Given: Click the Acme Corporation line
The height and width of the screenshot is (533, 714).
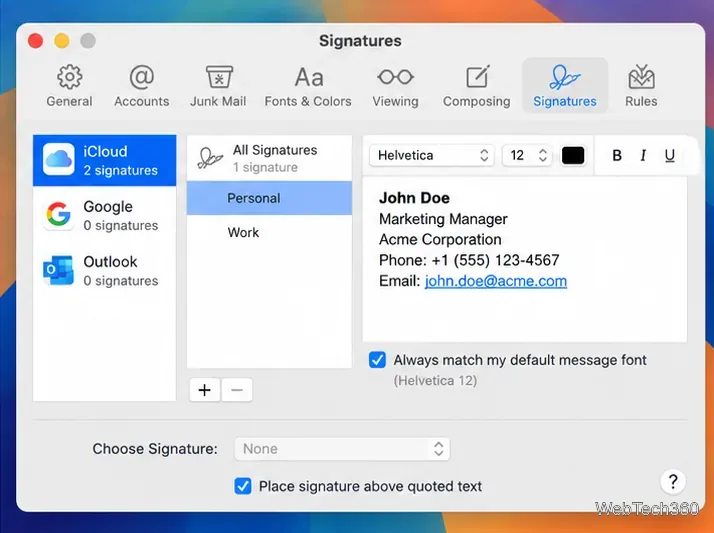Looking at the screenshot, I should [440, 239].
